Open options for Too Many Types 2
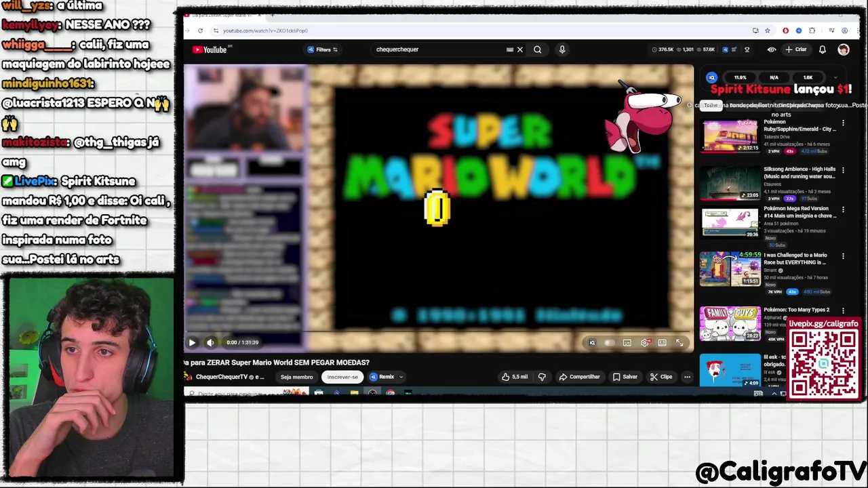This screenshot has width=868, height=488. 843,310
